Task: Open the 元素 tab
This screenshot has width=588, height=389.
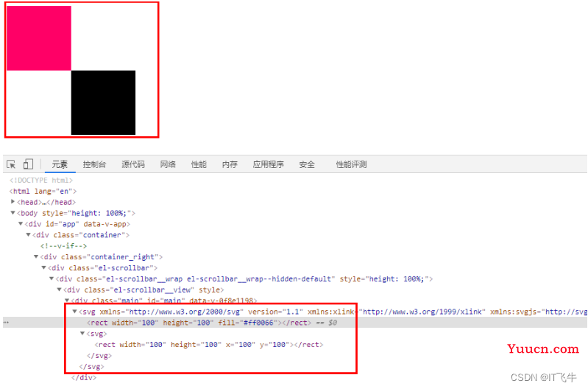Action: [x=60, y=164]
